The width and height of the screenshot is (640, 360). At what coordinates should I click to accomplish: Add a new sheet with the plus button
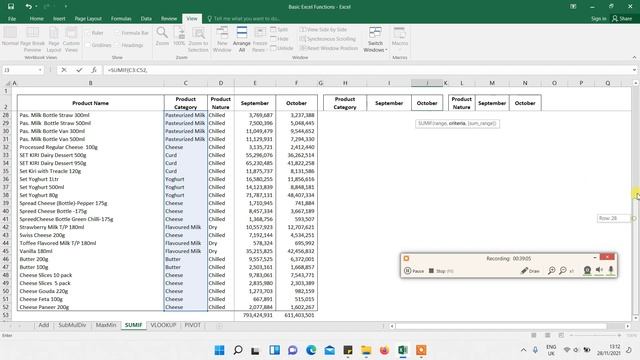coord(219,326)
